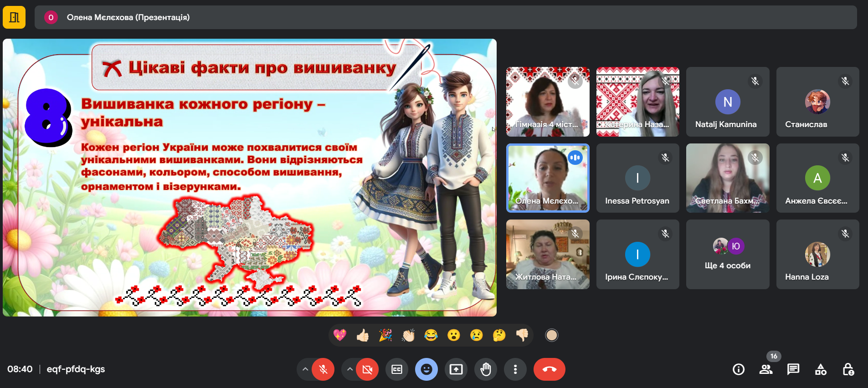Toggle closed captions on
This screenshot has width=868, height=388.
(x=397, y=369)
